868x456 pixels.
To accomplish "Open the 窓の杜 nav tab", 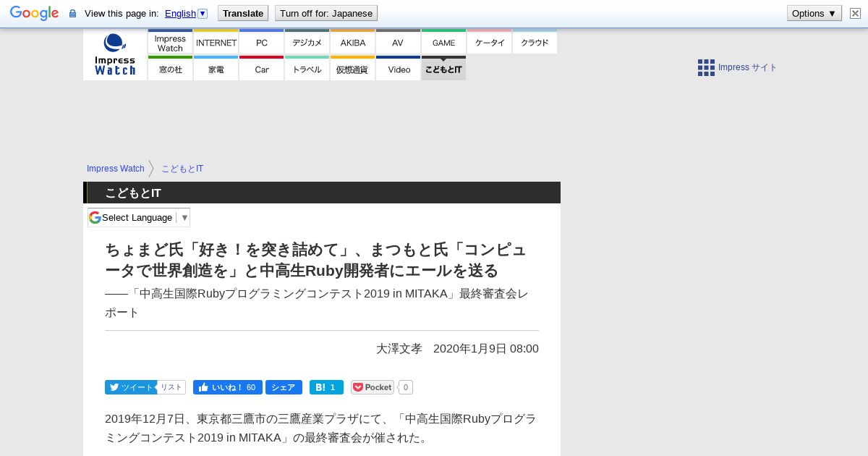I will (170, 69).
